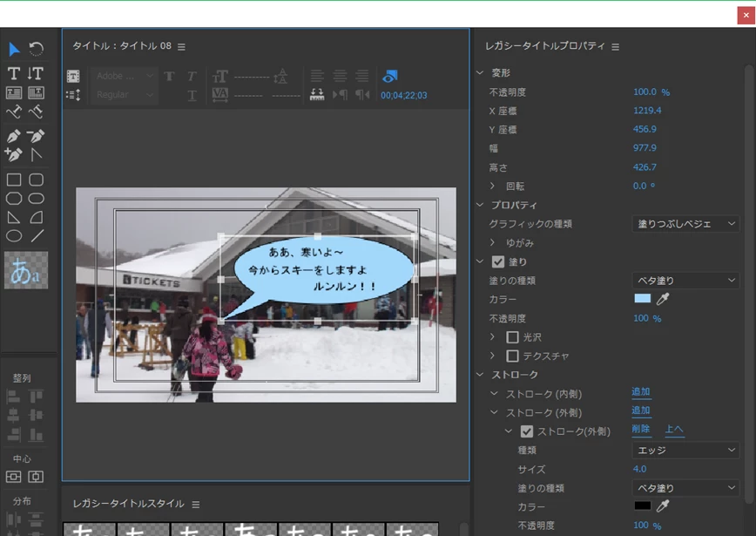Open the レガシータイトルプロパティ panel menu
This screenshot has width=756, height=536.
point(615,47)
